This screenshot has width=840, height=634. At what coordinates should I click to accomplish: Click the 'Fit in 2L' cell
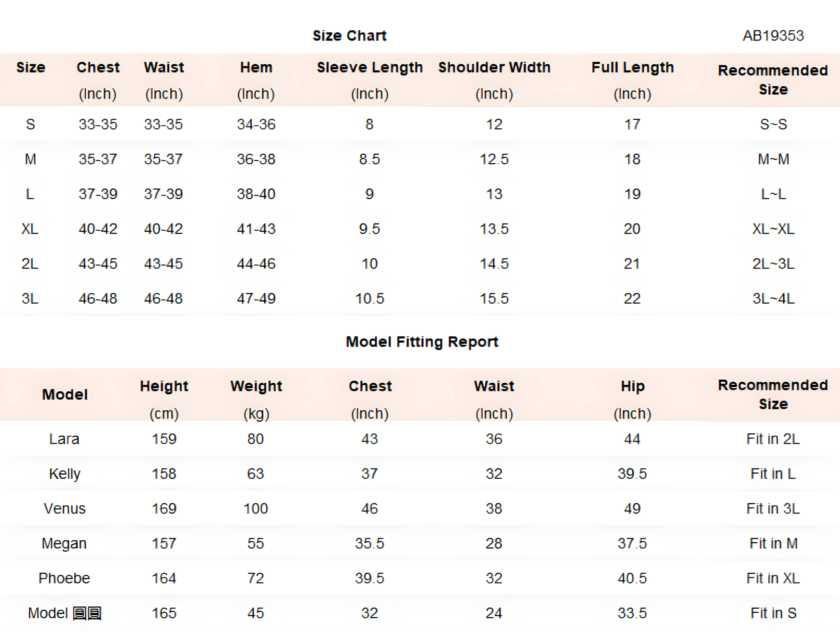tap(773, 439)
